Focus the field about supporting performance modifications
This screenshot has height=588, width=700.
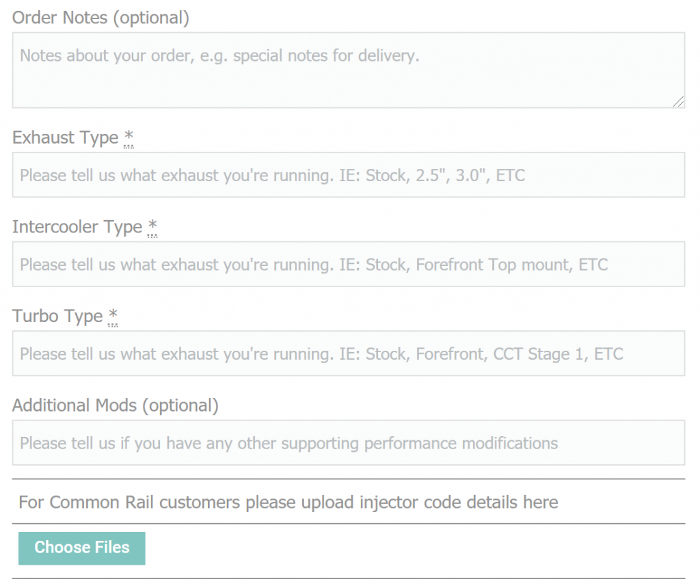pos(349,443)
